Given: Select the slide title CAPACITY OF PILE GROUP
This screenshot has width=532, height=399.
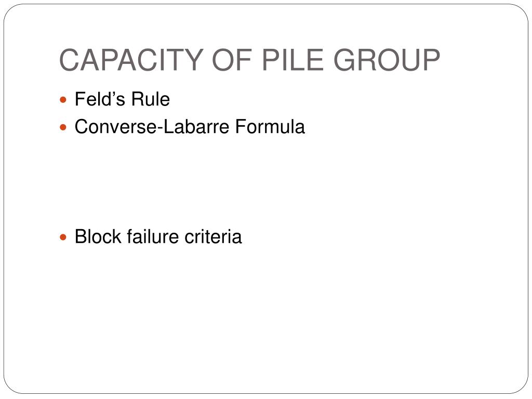Looking at the screenshot, I should click(250, 60).
